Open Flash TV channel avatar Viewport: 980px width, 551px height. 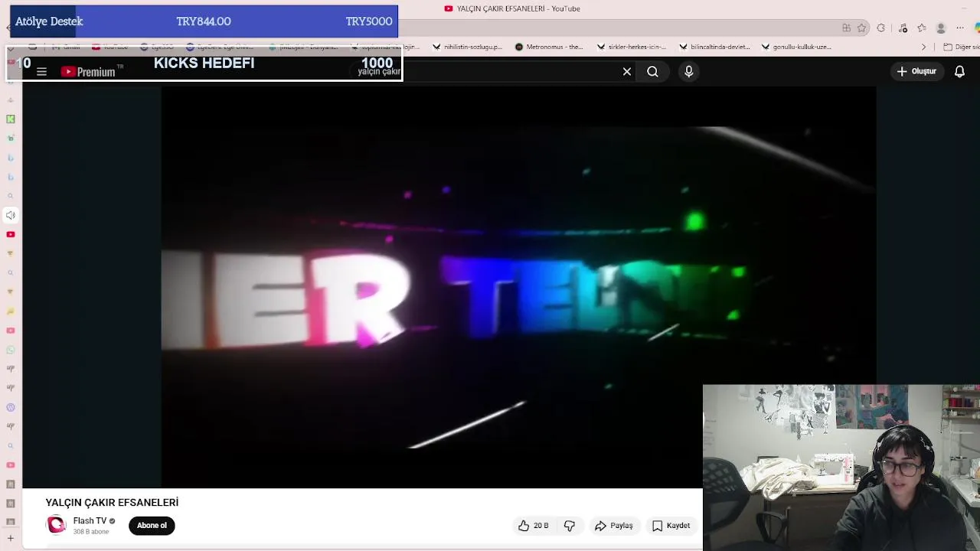[56, 525]
